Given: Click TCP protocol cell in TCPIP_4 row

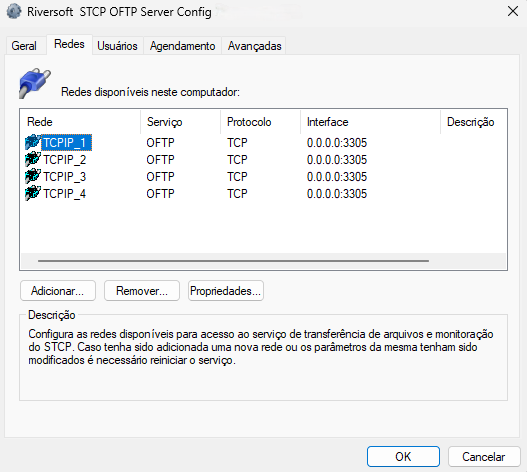Looking at the screenshot, I should click(237, 194).
